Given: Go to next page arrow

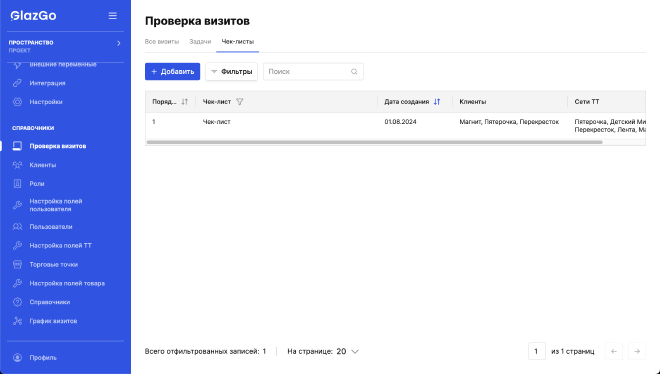Looking at the screenshot, I should click(x=637, y=351).
